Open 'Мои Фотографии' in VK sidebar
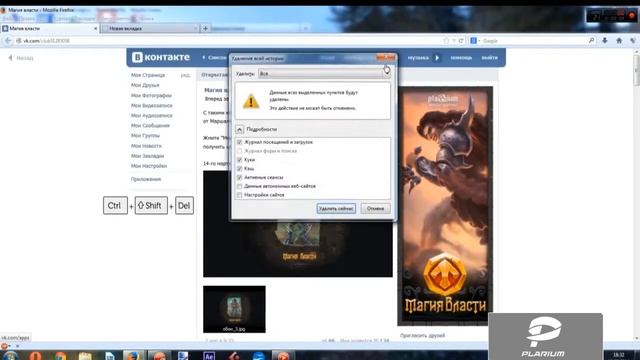 (151, 96)
